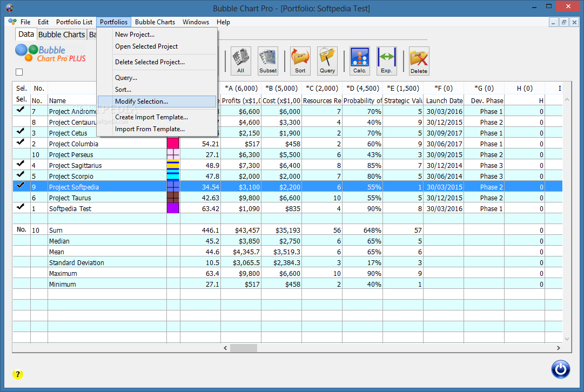Click the yellow help question mark icon
584x392 pixels.
click(18, 374)
